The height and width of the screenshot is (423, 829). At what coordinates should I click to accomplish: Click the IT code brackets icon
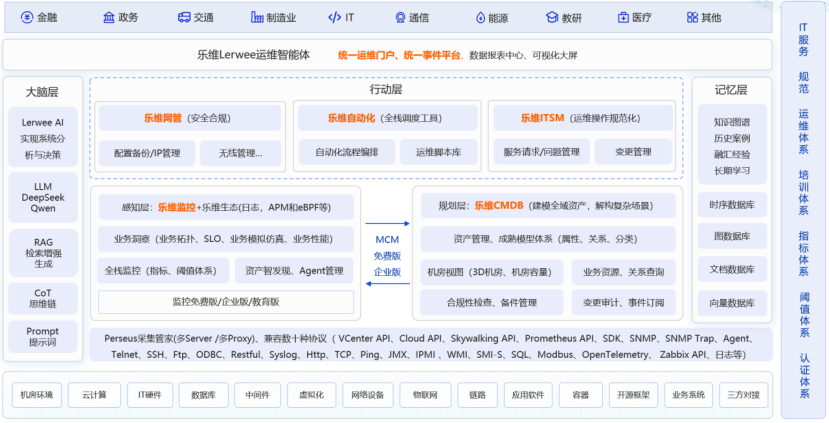[335, 17]
